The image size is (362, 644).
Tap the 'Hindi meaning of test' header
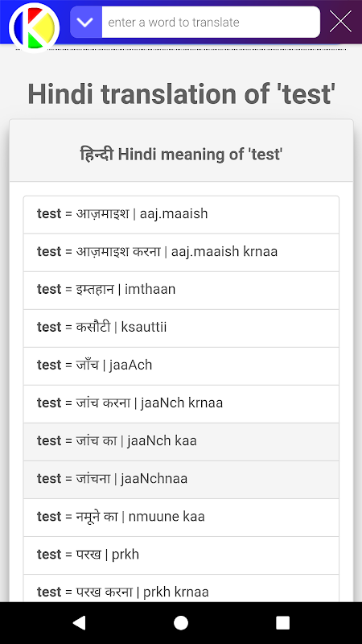point(181,155)
